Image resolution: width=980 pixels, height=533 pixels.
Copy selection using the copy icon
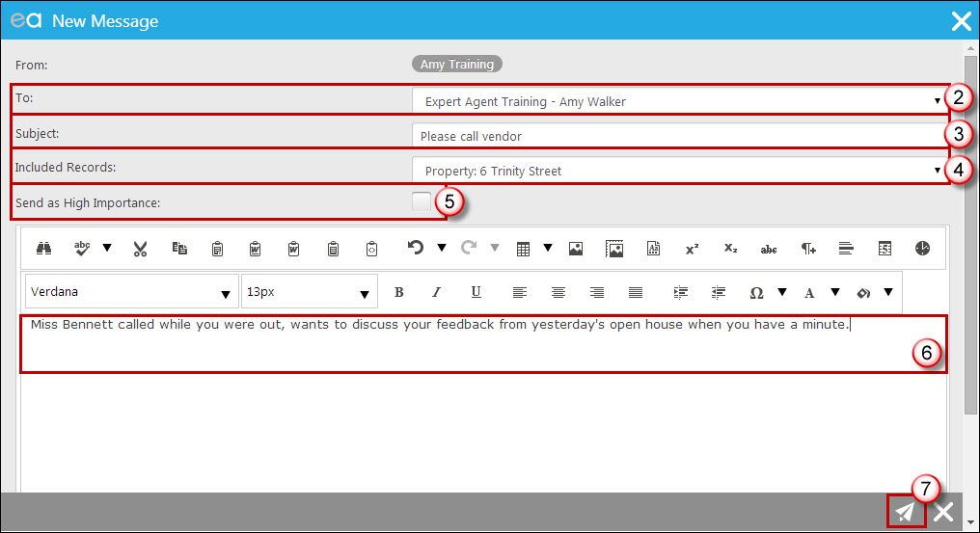(179, 248)
